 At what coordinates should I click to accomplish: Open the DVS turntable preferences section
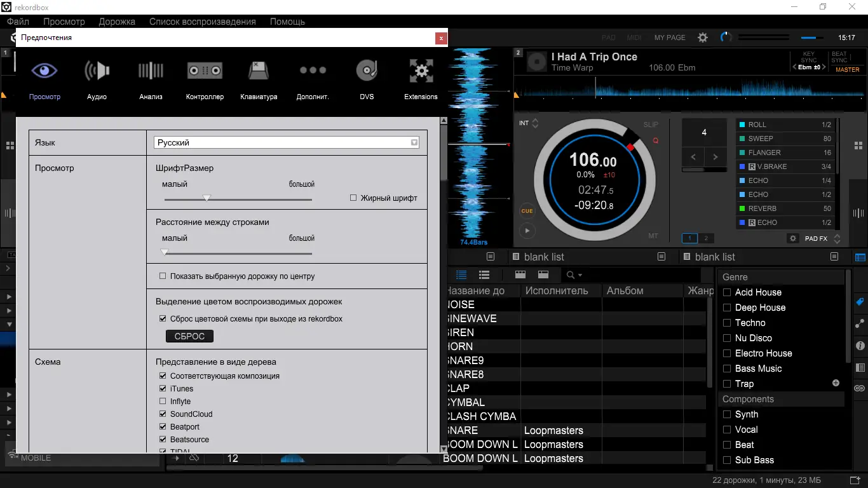[x=367, y=79]
